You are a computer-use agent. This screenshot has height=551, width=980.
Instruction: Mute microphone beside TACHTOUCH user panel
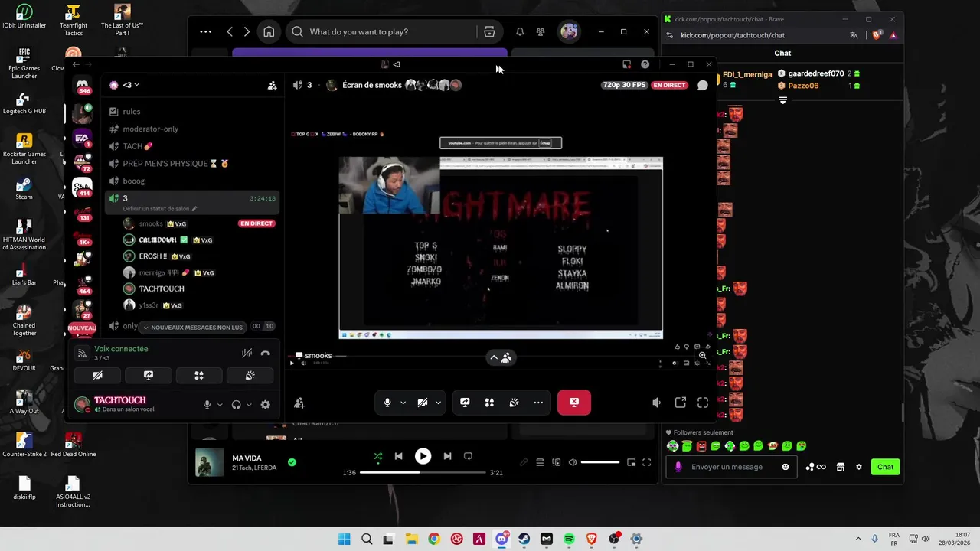(207, 405)
